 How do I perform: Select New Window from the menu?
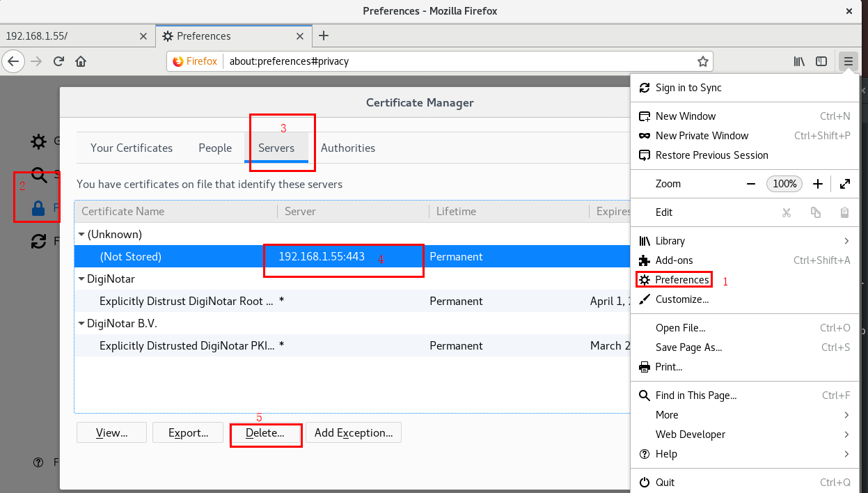point(744,116)
